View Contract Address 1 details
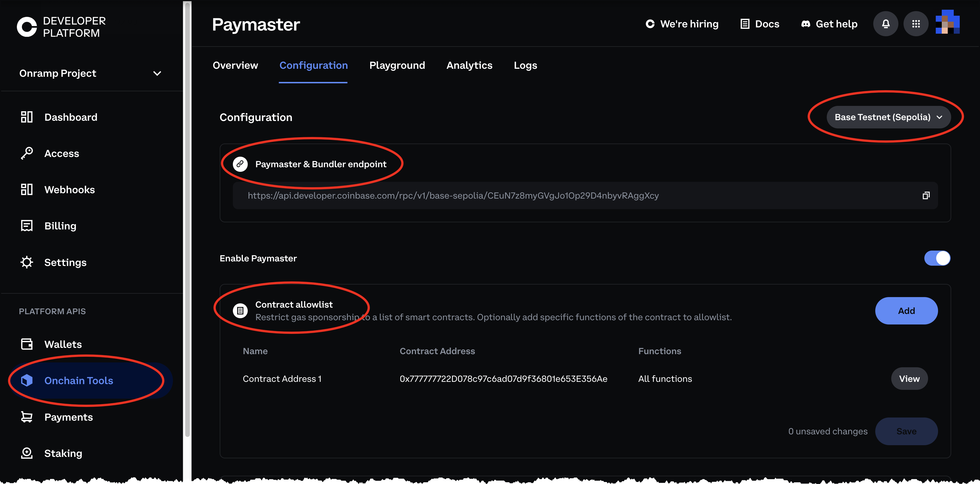 [x=909, y=379]
